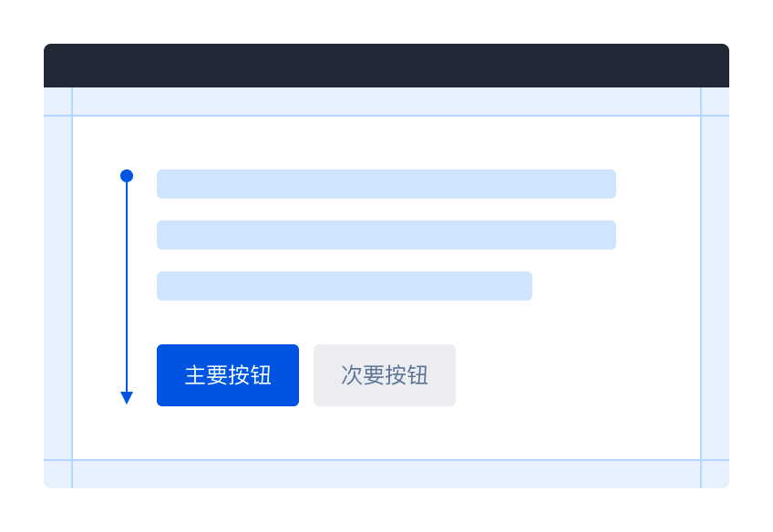Click the bottom-left margin corner square
Image resolution: width=773 pixels, height=532 pixels.
[57, 475]
